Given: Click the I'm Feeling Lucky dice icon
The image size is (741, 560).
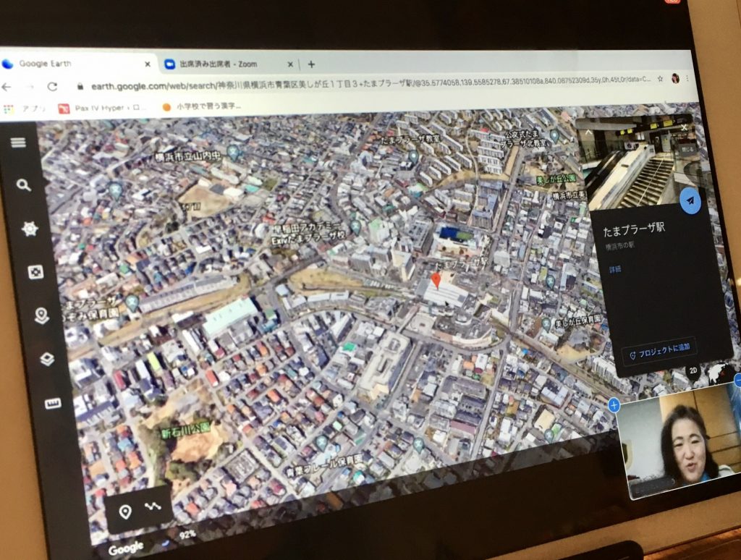Looking at the screenshot, I should (35, 272).
